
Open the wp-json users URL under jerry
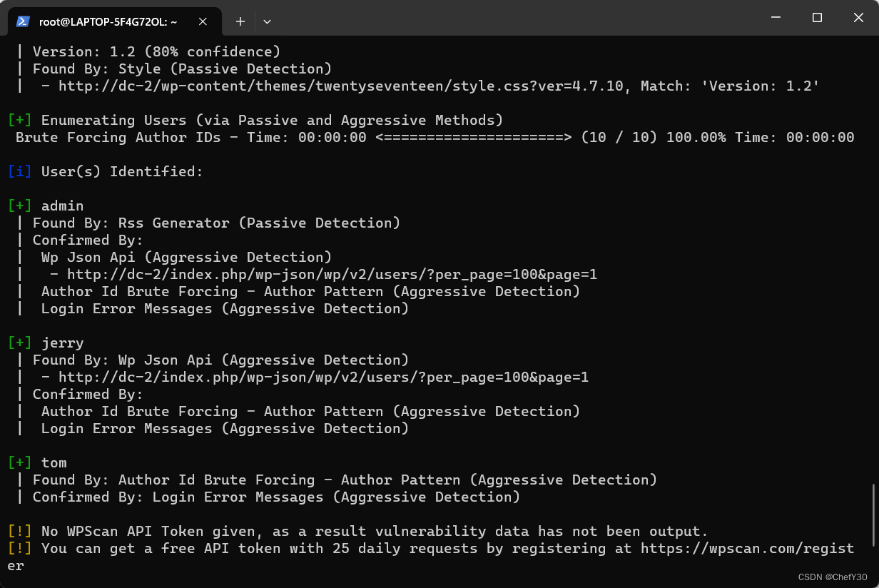point(324,377)
